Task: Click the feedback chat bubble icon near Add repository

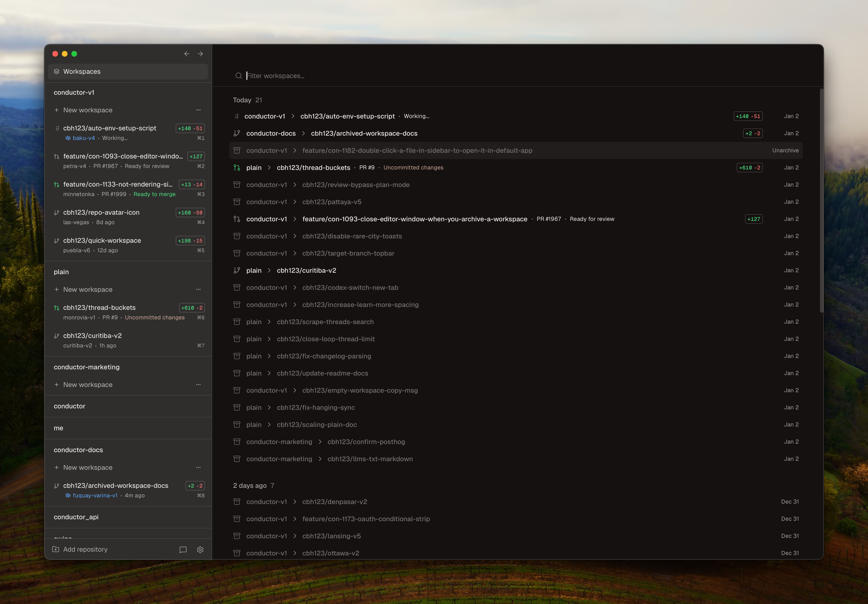Action: pyautogui.click(x=183, y=550)
